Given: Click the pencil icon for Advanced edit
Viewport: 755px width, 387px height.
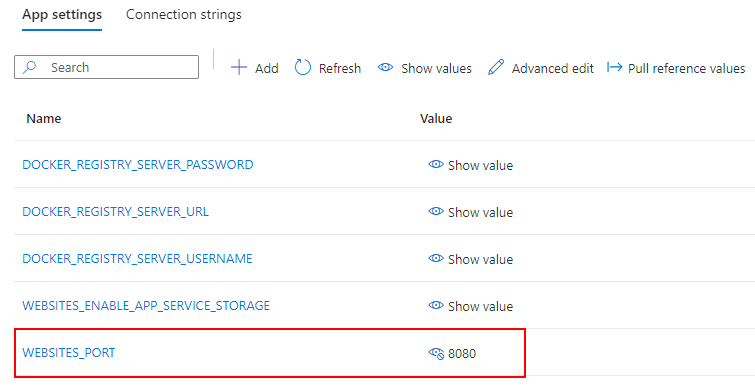Looking at the screenshot, I should coord(496,67).
